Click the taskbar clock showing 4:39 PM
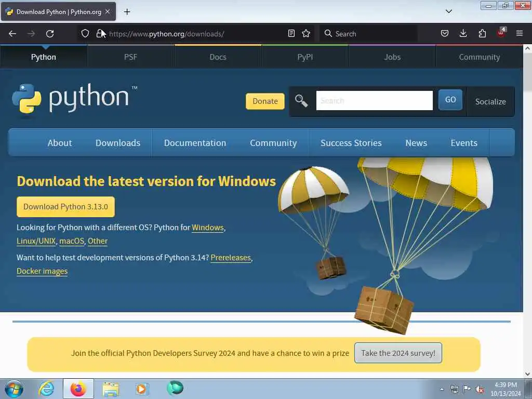This screenshot has width=532, height=399. (506, 389)
